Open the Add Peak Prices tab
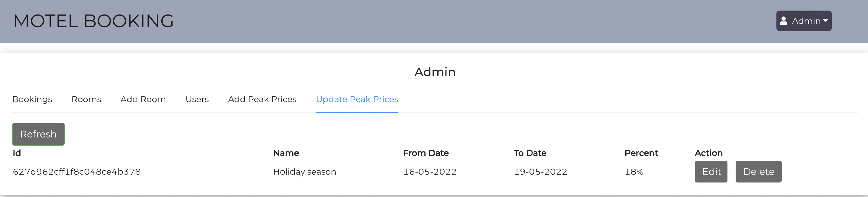 click(x=262, y=99)
